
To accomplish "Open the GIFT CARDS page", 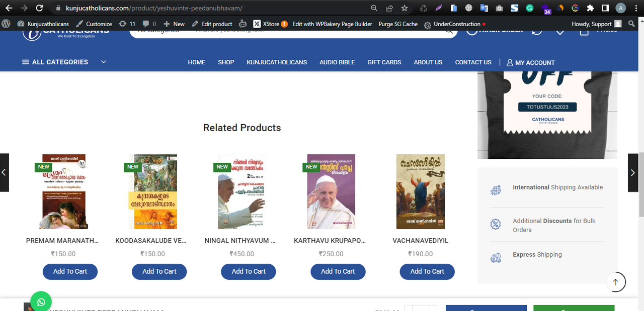I will 384,62.
